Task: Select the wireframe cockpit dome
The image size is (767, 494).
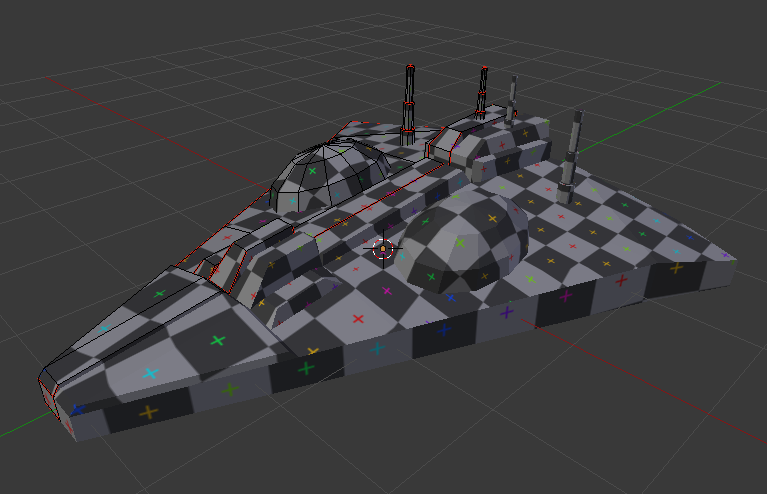Action: [x=330, y=175]
